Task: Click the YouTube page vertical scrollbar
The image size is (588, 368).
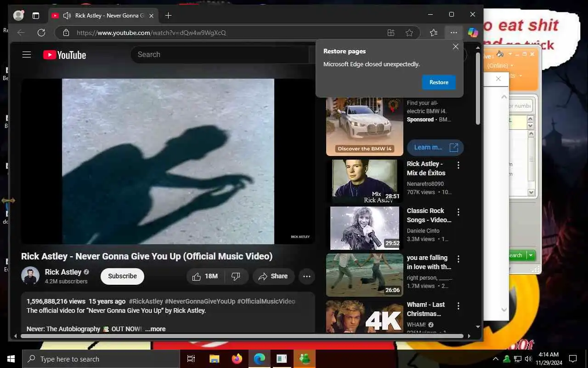Action: coord(478,87)
